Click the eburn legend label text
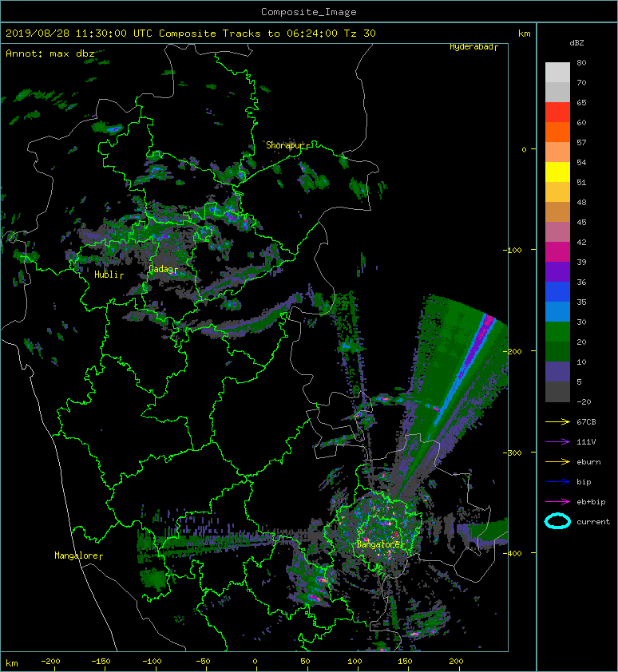The height and width of the screenshot is (672, 618). click(588, 462)
